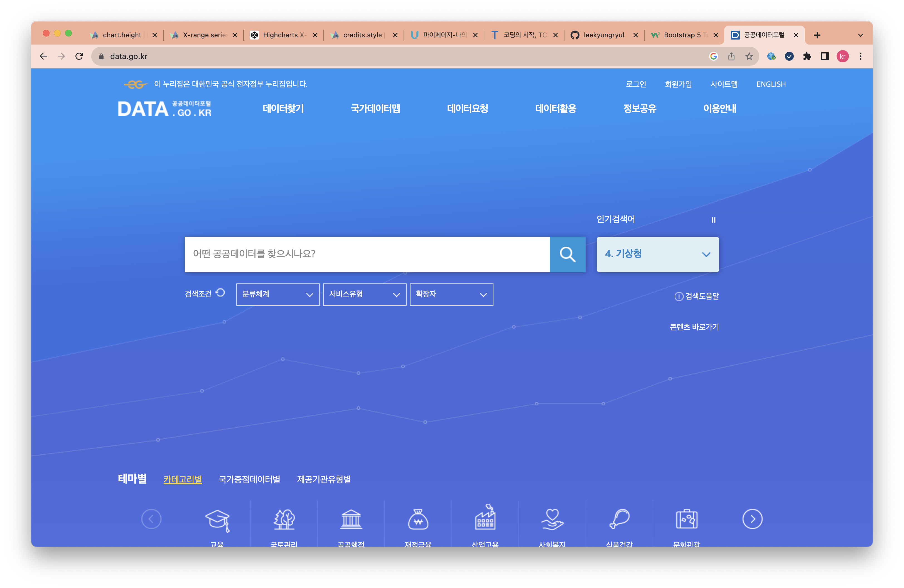Pause the popular keywords rotation

[713, 220]
